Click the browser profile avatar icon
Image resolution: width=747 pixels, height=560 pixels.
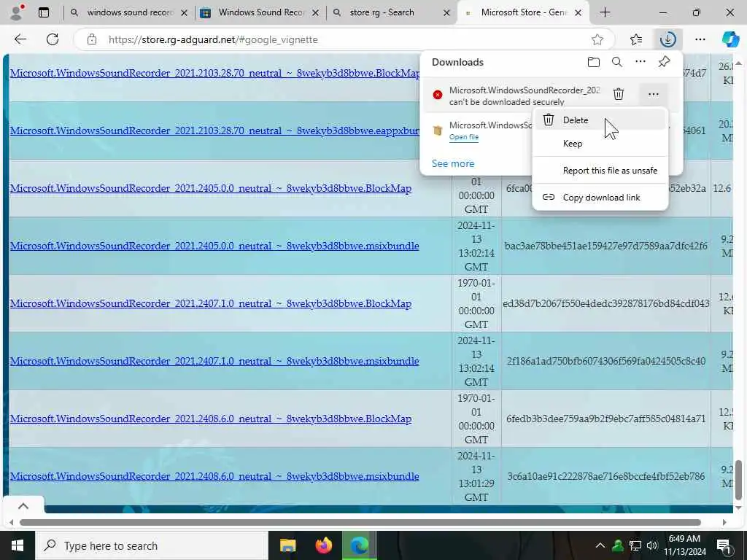(x=17, y=12)
